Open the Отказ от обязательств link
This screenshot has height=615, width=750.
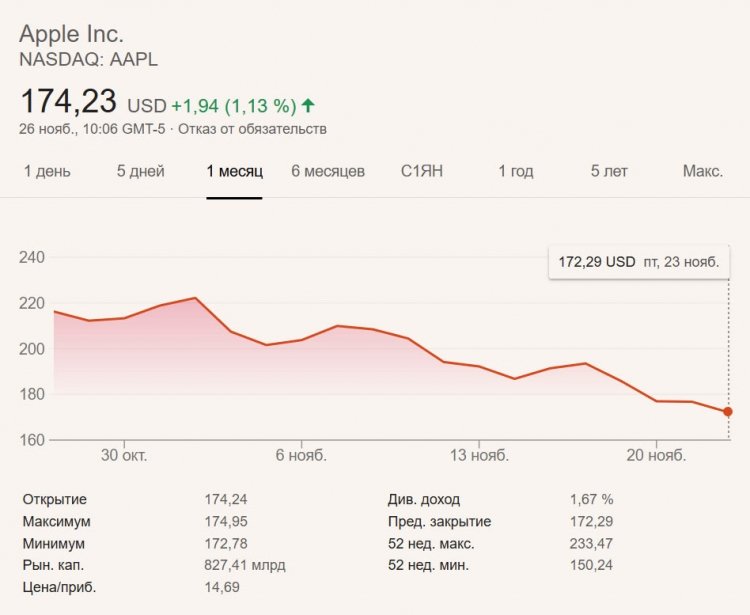(253, 129)
